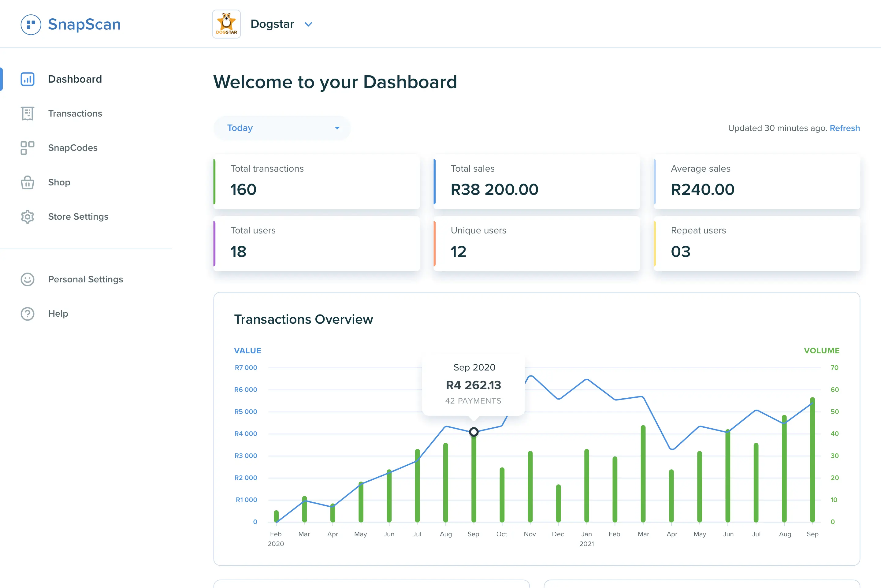Click the Repeat users card
The width and height of the screenshot is (881, 588).
coord(757,244)
